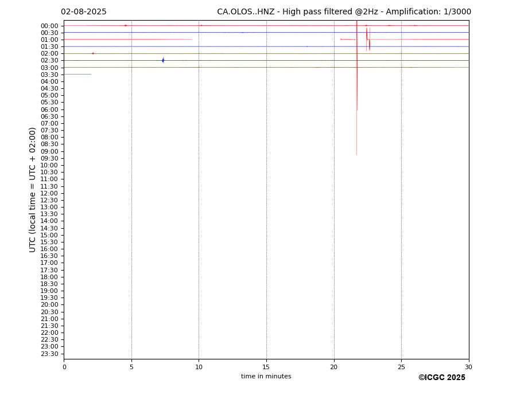Viewport: 532px width, 399px height.
Task: Choose the 20:00 axis tick label
Action: tap(49, 305)
